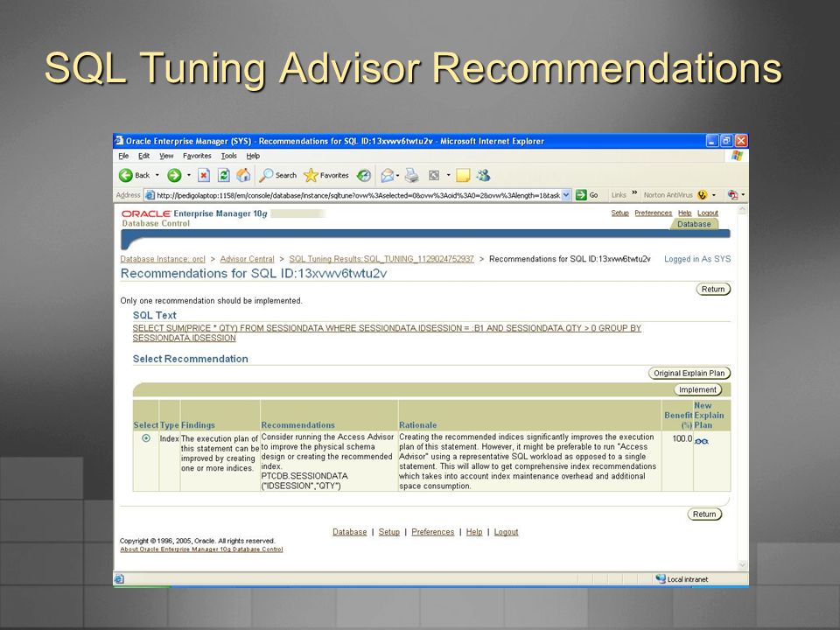Click the Norton AntiVirus icon
The image size is (840, 630).
[703, 195]
